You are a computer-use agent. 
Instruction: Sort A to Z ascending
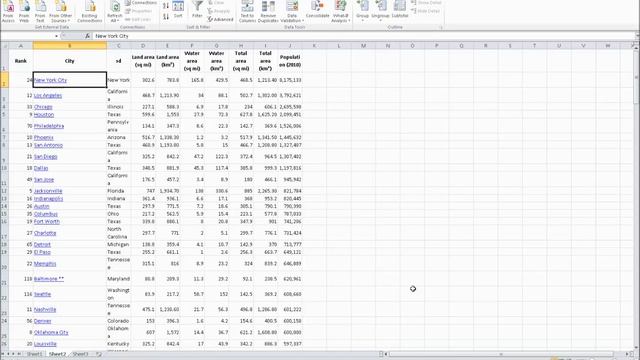click(x=166, y=6)
